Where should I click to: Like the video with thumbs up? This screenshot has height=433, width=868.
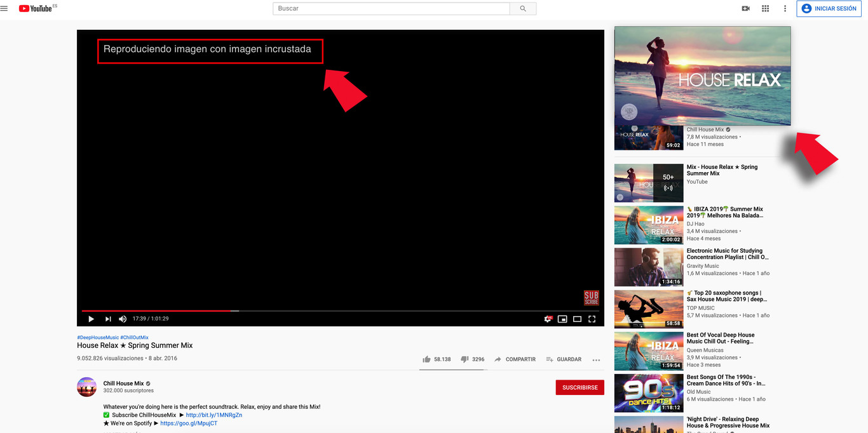point(437,359)
